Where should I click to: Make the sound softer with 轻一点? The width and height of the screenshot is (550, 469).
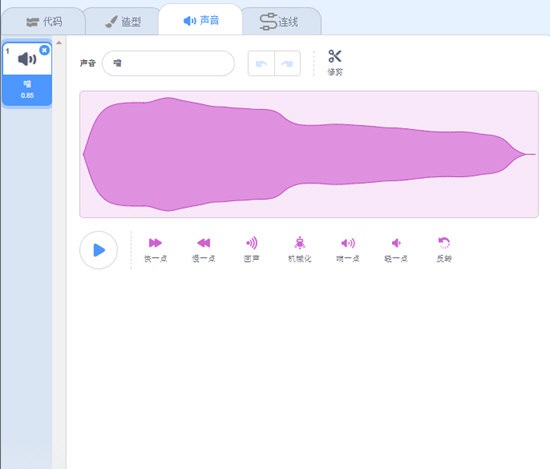[x=396, y=249]
